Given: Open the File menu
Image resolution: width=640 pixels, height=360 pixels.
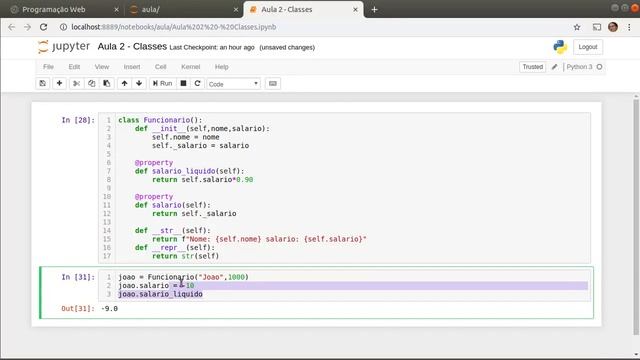Looking at the screenshot, I should pyautogui.click(x=48, y=67).
